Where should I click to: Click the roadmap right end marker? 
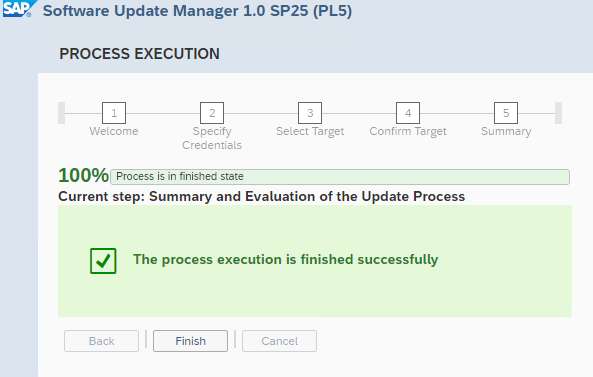coord(558,113)
